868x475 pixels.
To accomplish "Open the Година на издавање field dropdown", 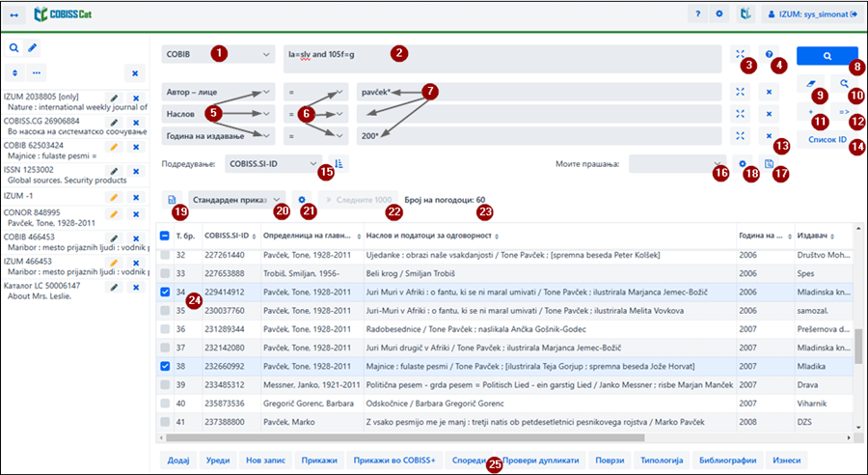I will pyautogui.click(x=218, y=136).
